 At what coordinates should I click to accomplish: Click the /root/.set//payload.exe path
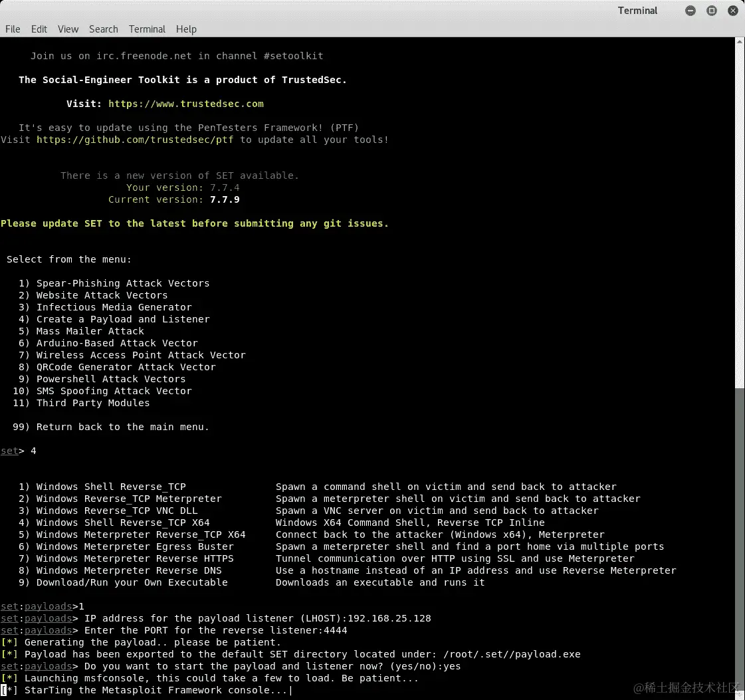pos(512,654)
